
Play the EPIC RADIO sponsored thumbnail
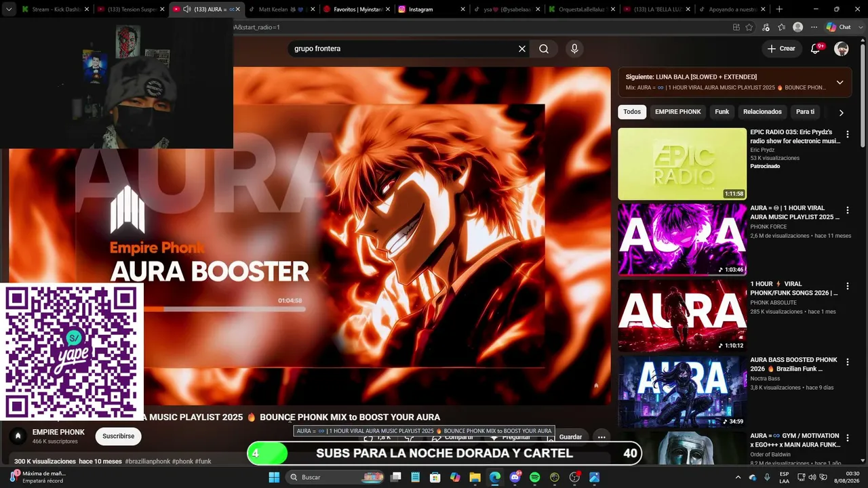pos(682,164)
